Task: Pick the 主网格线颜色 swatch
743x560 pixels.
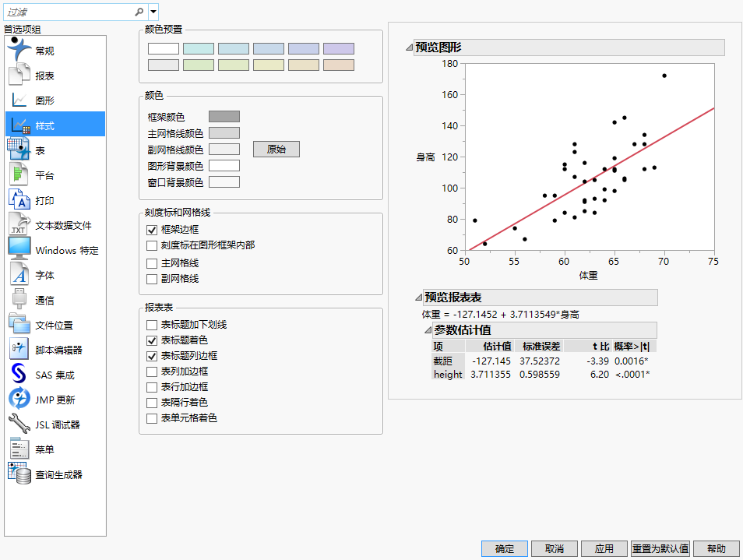Action: tap(224, 133)
